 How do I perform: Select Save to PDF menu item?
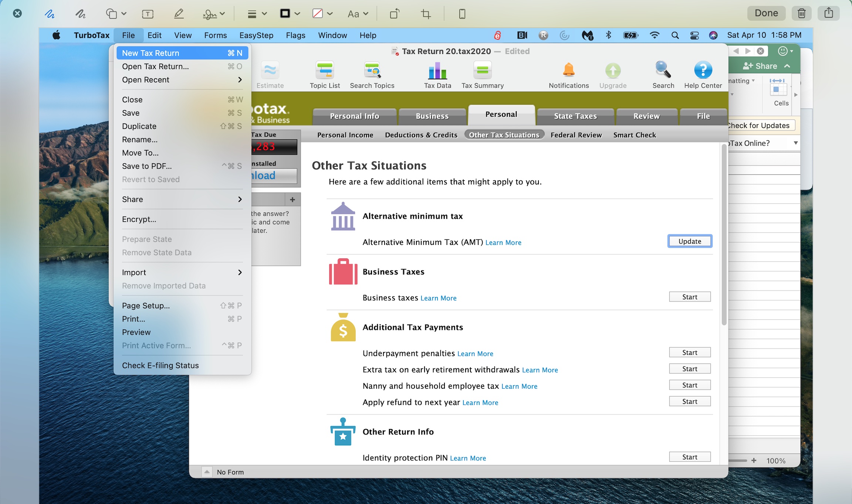[182, 166]
